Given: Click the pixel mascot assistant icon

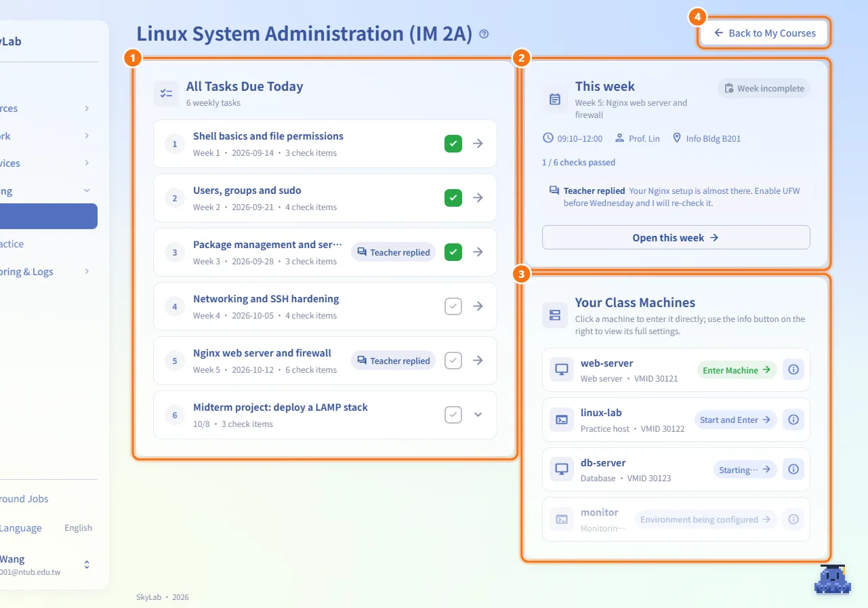Looking at the screenshot, I should pos(833,579).
